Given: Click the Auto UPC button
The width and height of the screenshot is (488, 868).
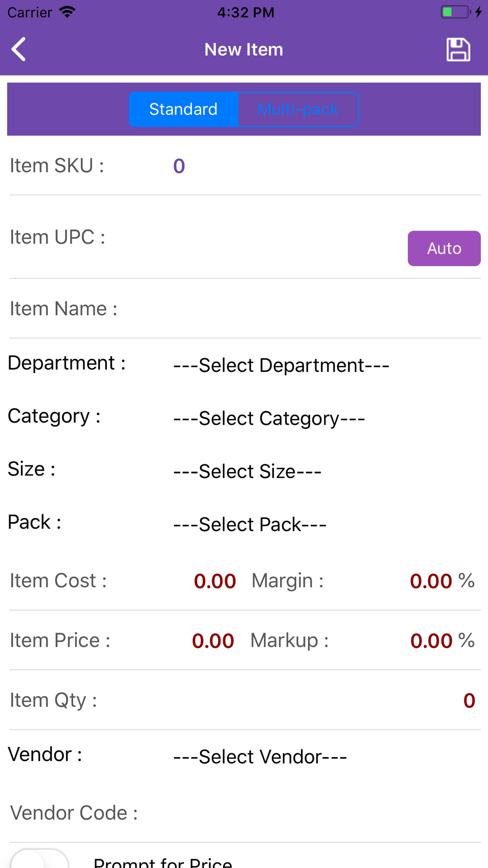Looking at the screenshot, I should pyautogui.click(x=444, y=248).
